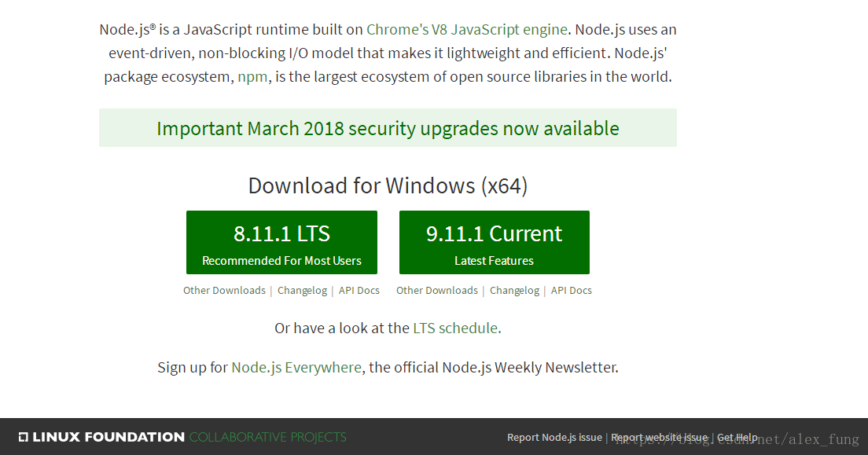Image resolution: width=868 pixels, height=455 pixels.
Task: Open the Chrome's V8 JavaScript engine link
Action: pos(467,29)
